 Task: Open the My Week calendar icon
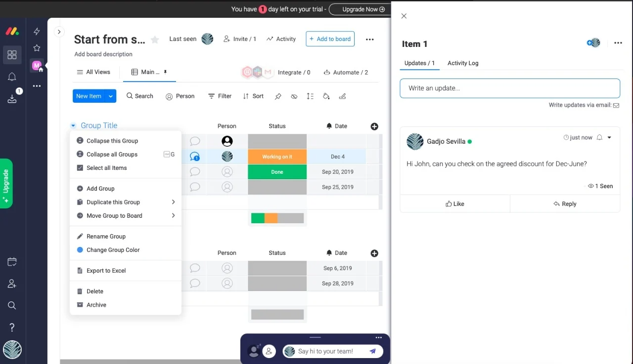pos(12,262)
